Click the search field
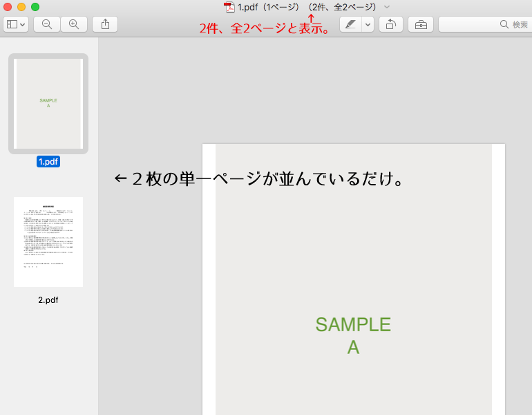This screenshot has height=415, width=532. [485, 24]
